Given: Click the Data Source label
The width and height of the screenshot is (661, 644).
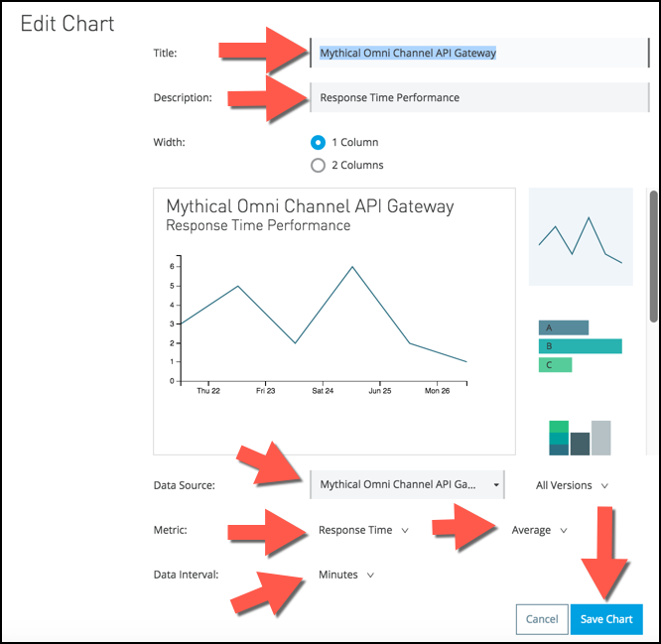Looking at the screenshot, I should click(x=185, y=485).
